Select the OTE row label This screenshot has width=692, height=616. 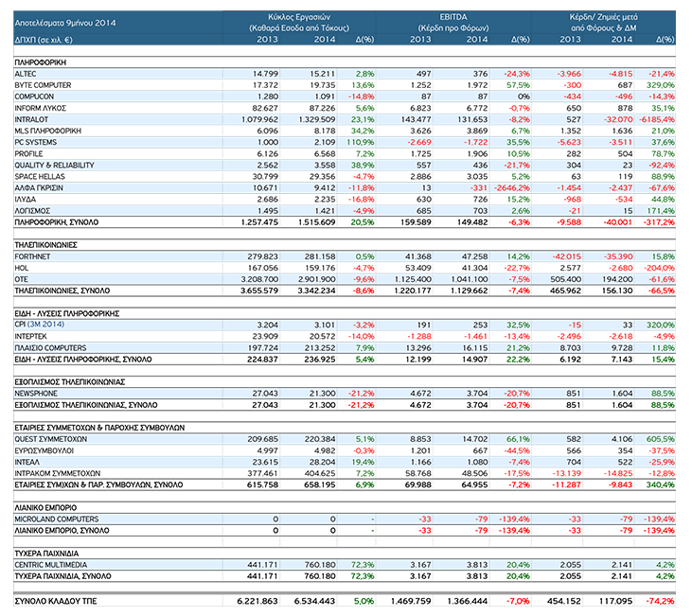click(21, 279)
